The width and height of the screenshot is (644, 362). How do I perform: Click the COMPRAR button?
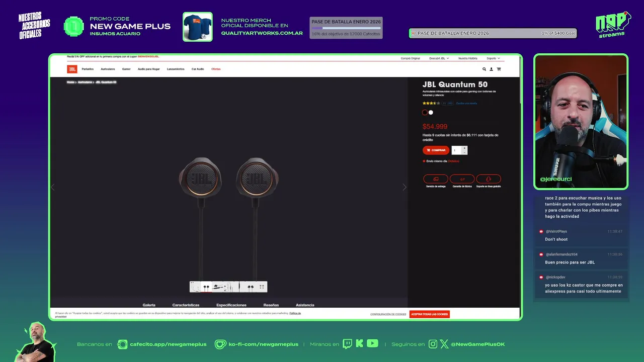point(436,150)
